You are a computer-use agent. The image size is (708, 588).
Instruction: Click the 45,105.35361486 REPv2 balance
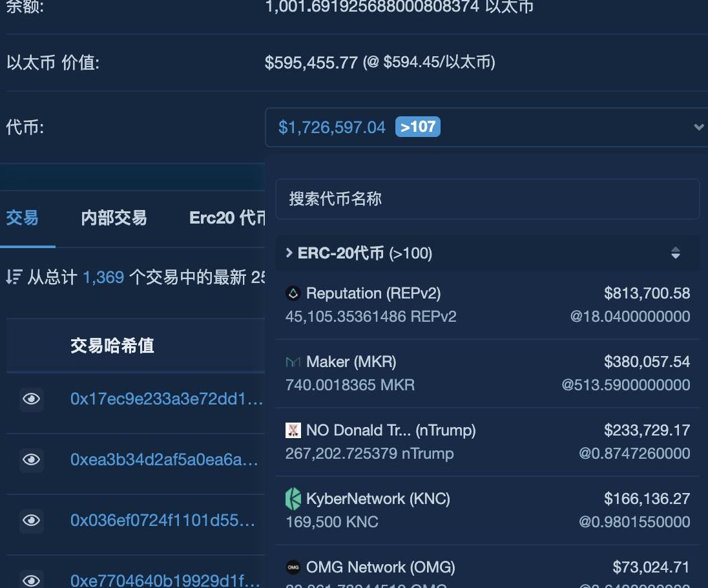point(371,317)
